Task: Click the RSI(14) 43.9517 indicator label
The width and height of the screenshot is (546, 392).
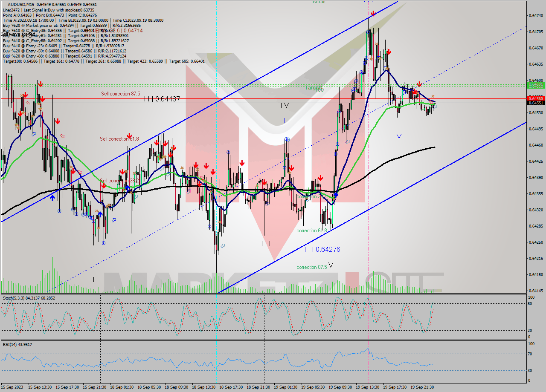Action: pyautogui.click(x=17, y=344)
